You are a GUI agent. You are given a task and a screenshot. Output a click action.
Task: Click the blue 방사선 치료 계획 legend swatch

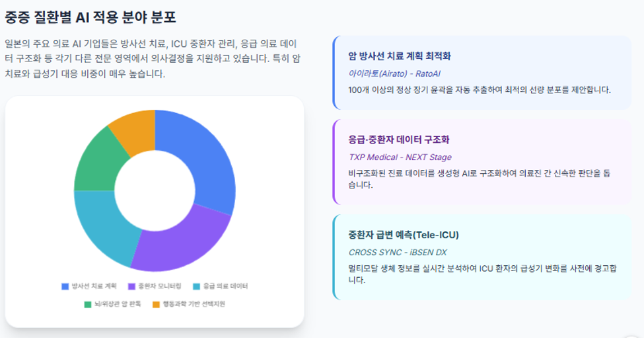coord(65,286)
